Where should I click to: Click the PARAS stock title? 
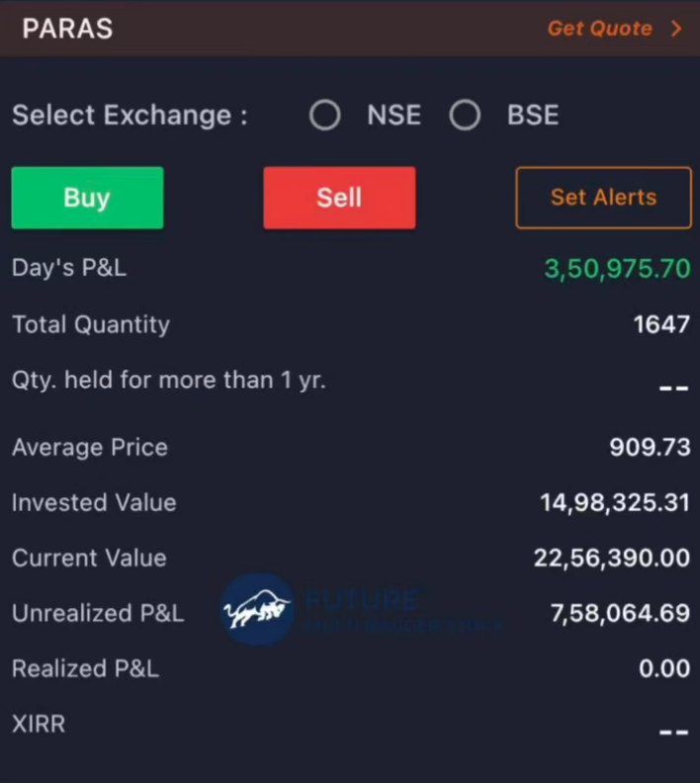(x=67, y=29)
